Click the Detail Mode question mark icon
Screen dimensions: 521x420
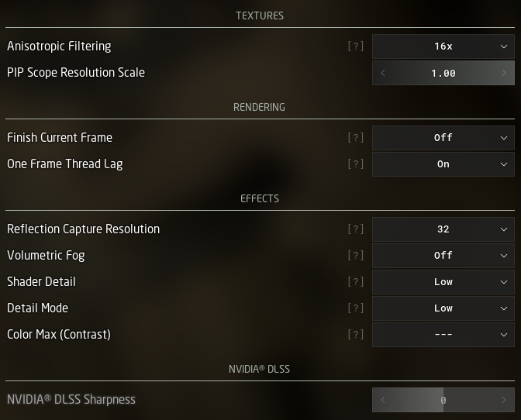click(355, 308)
